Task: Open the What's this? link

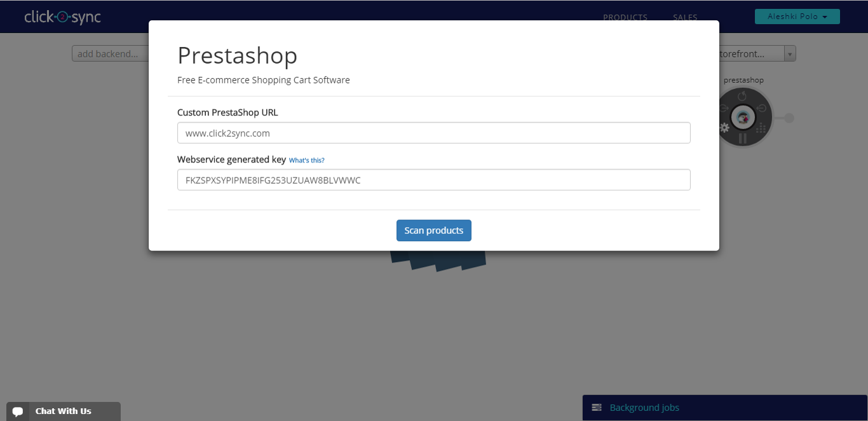Action: (306, 160)
